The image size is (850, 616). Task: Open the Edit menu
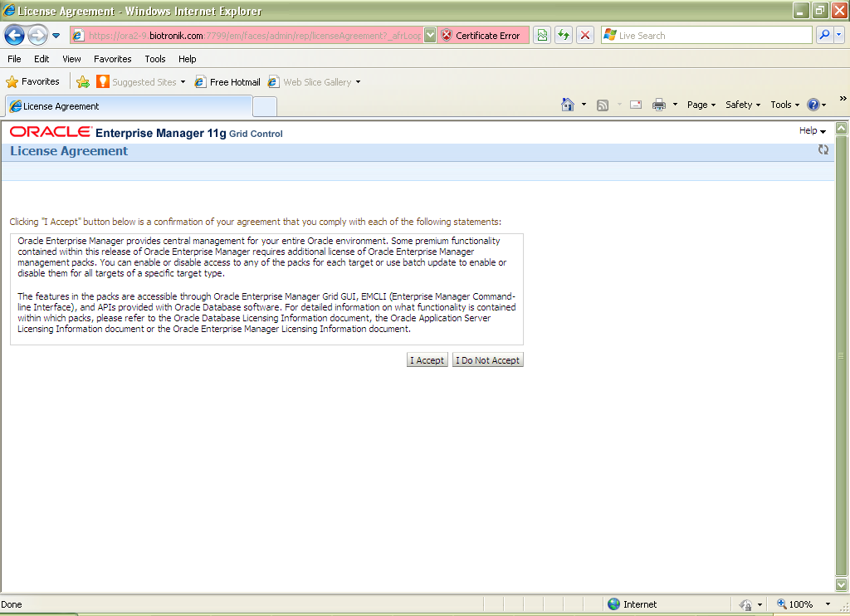[x=42, y=59]
